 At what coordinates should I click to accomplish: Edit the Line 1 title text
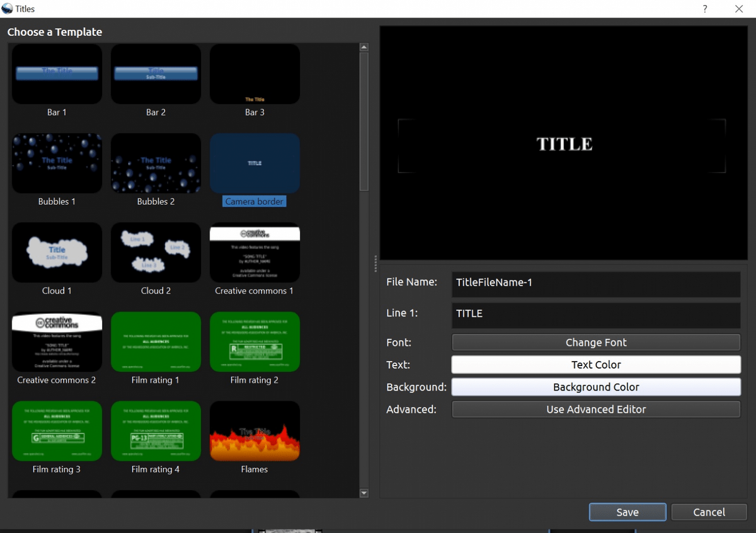click(595, 313)
